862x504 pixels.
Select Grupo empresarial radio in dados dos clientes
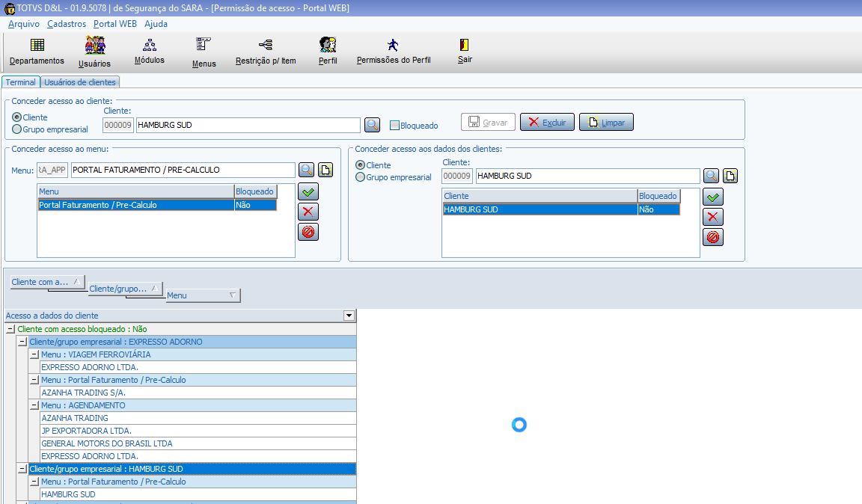click(x=361, y=177)
